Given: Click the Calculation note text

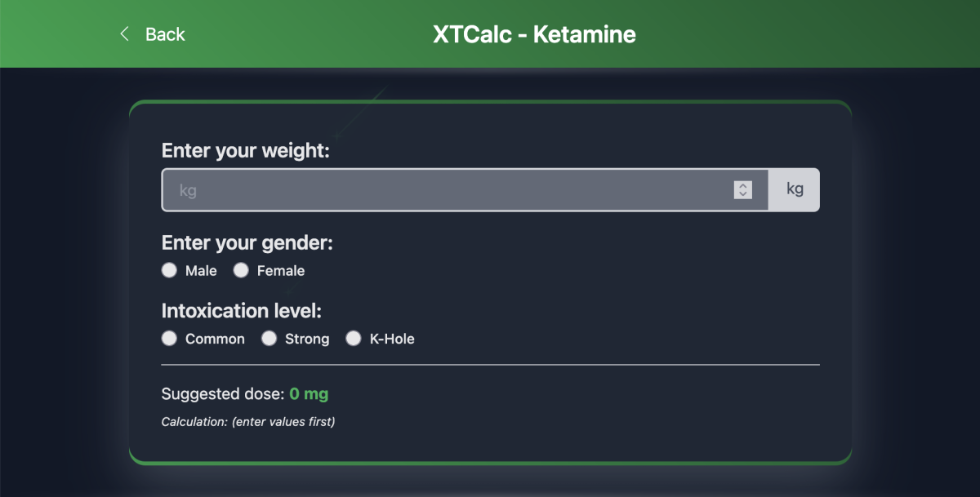Looking at the screenshot, I should [x=248, y=422].
